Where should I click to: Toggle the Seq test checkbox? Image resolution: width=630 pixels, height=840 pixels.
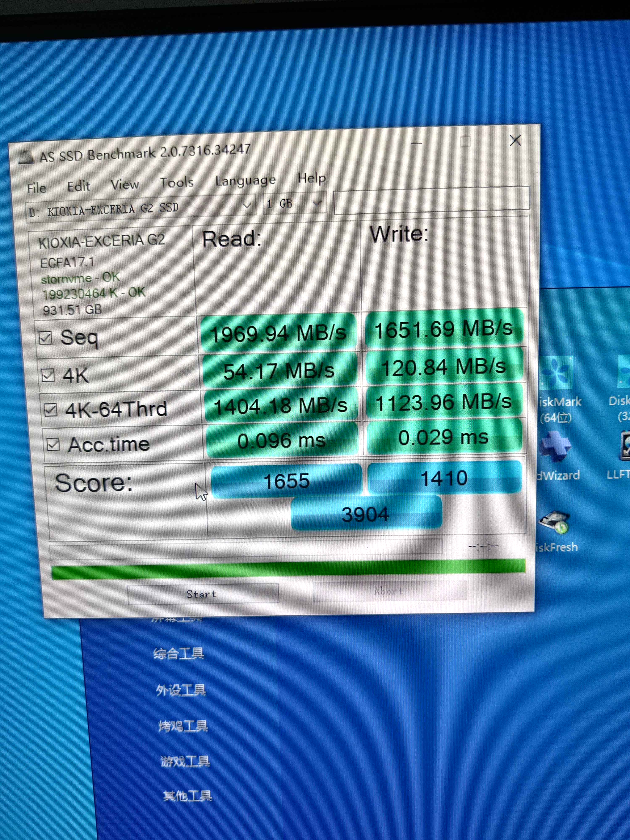46,338
